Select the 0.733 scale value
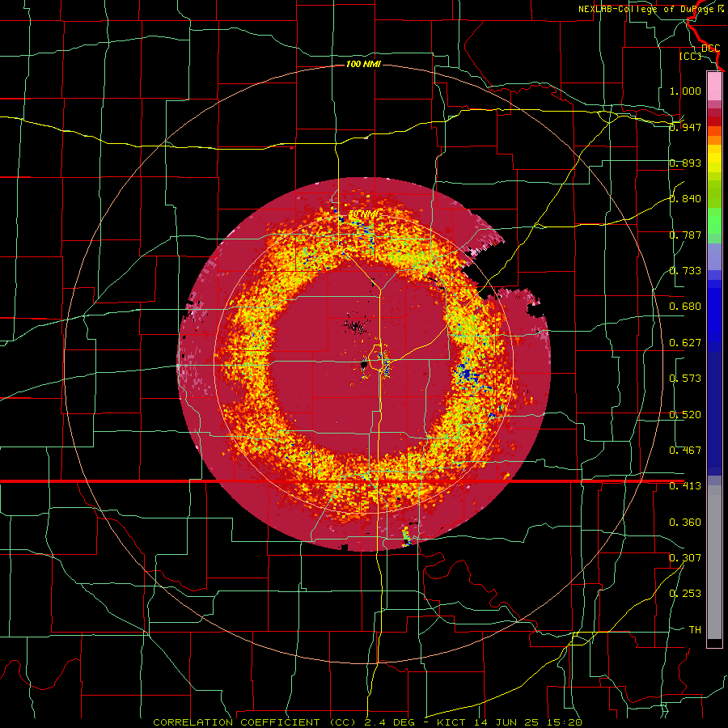 click(685, 270)
